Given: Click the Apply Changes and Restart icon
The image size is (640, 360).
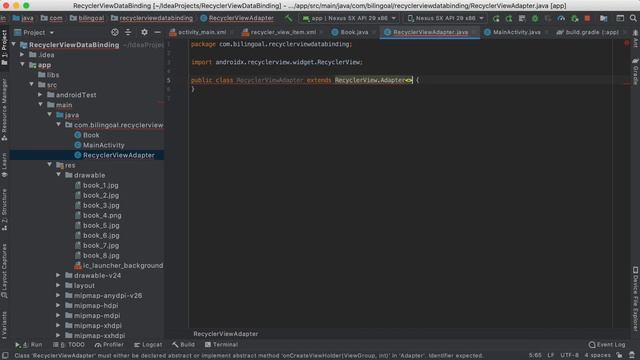Looking at the screenshot, I should (509, 18).
